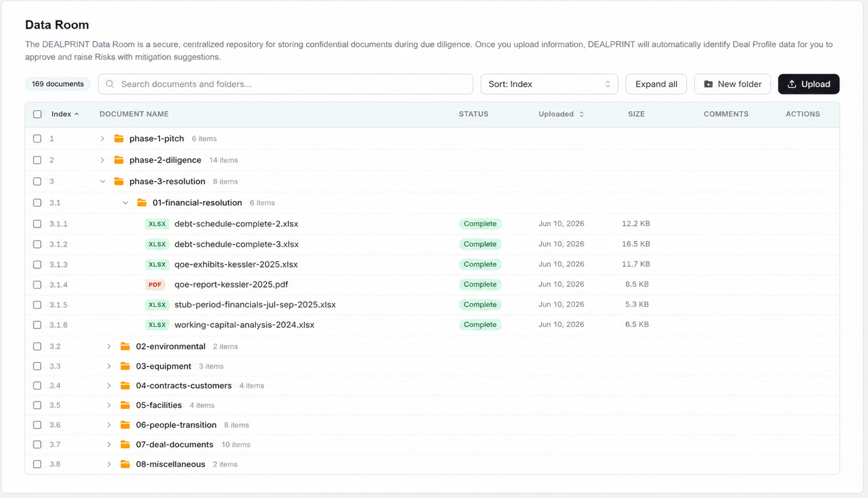Check the box for row 2 phase-2-diligence
The height and width of the screenshot is (498, 868).
(x=38, y=160)
